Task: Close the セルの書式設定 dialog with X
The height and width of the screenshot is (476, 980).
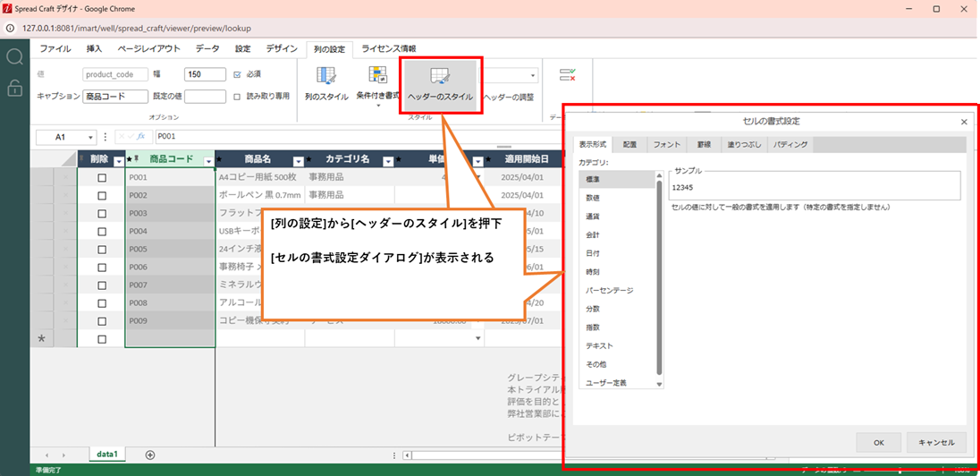Action: click(963, 122)
